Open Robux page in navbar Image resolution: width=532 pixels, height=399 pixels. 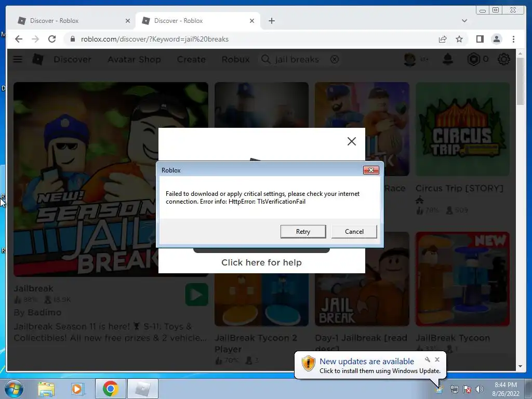pos(235,59)
